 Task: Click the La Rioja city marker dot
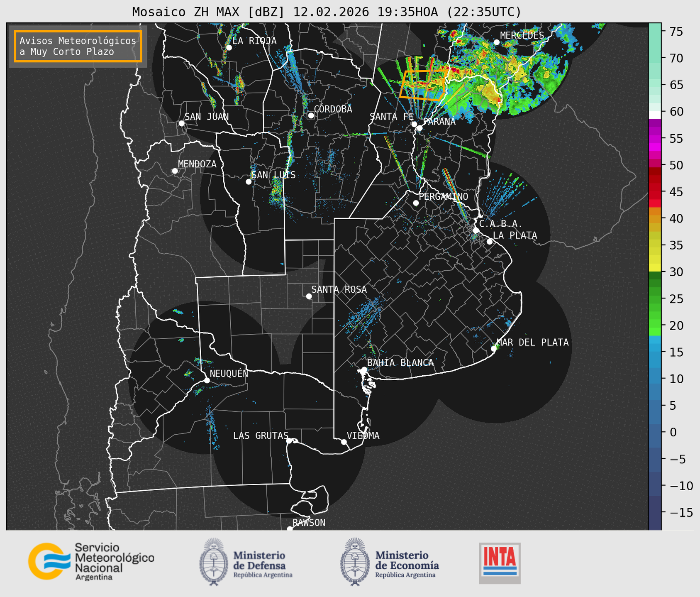(x=229, y=48)
